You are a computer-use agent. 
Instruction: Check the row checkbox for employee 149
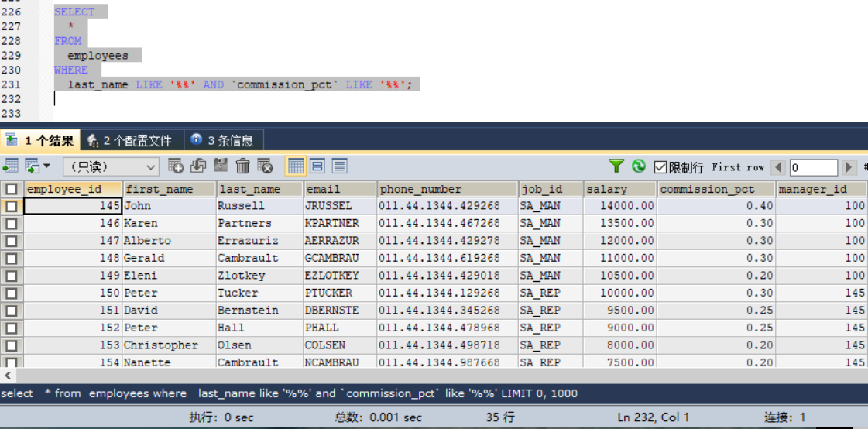[x=12, y=276]
